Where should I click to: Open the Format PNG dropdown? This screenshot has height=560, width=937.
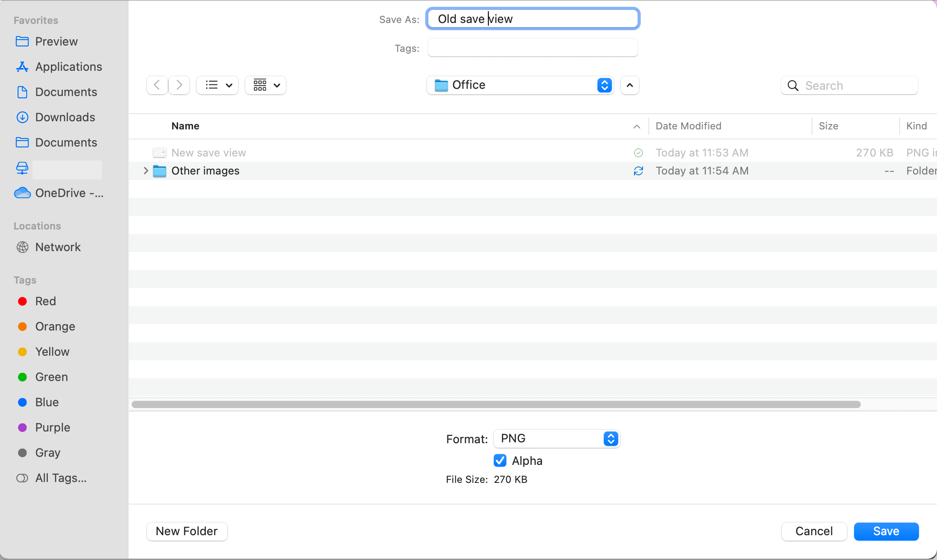pos(557,439)
